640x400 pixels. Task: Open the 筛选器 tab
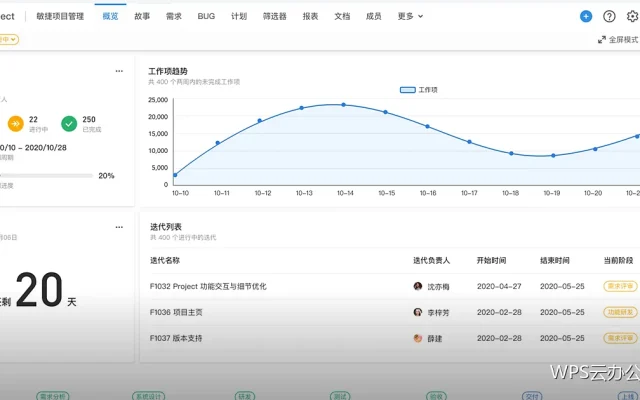[x=274, y=16]
